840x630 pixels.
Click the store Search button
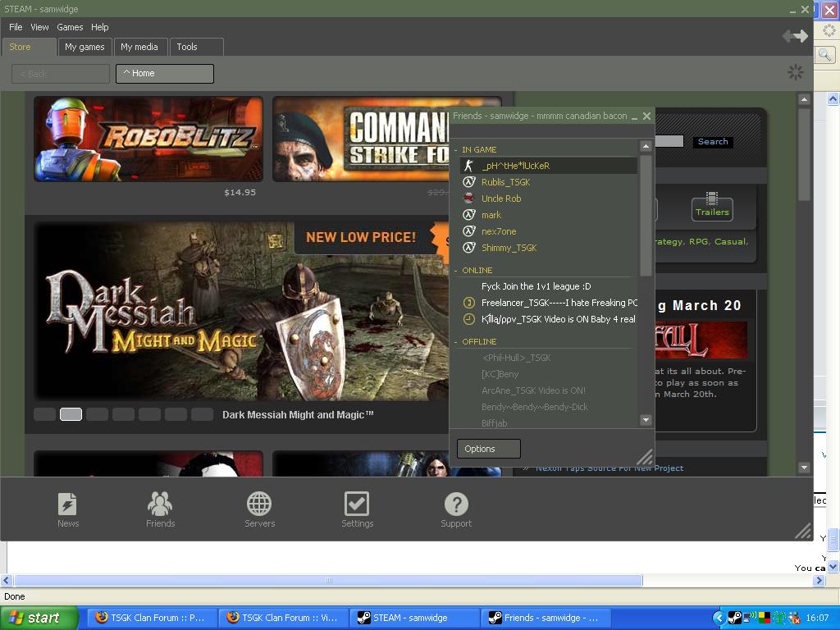[712, 142]
